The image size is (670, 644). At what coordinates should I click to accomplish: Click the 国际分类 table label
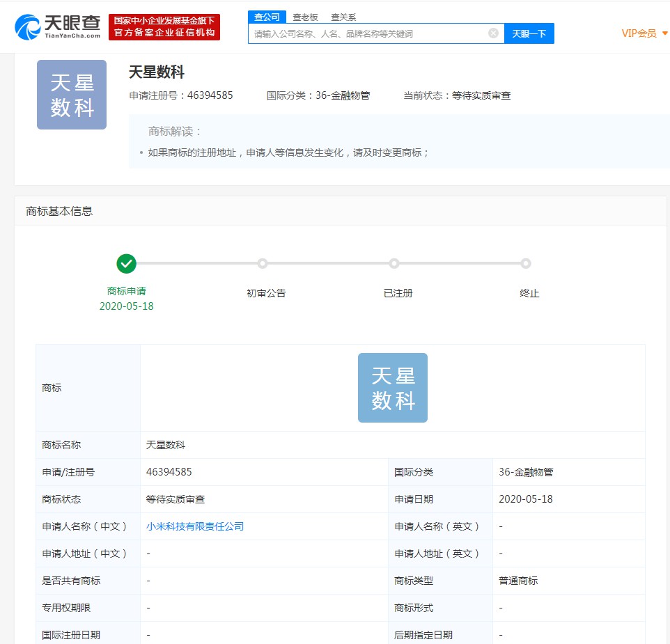point(414,472)
